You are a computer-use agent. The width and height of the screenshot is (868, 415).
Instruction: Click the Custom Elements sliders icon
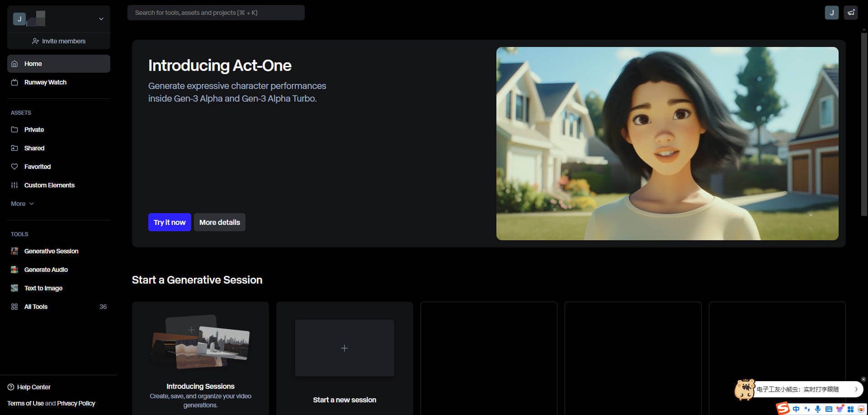[x=14, y=185]
